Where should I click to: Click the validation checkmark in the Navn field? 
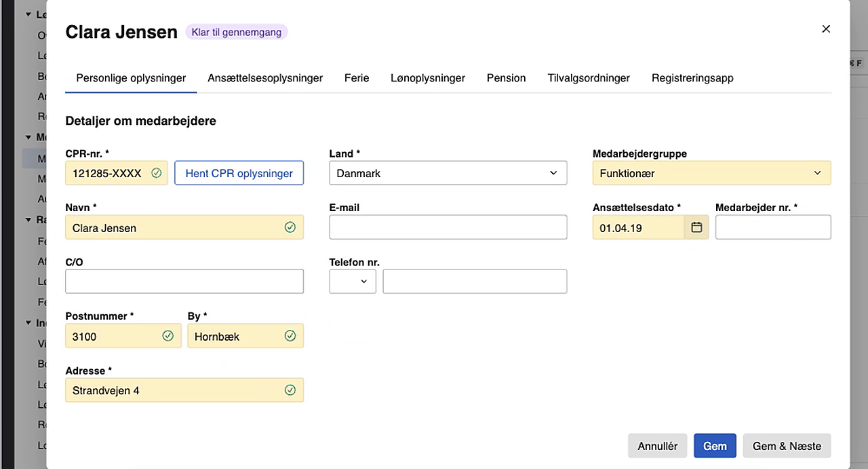(290, 227)
